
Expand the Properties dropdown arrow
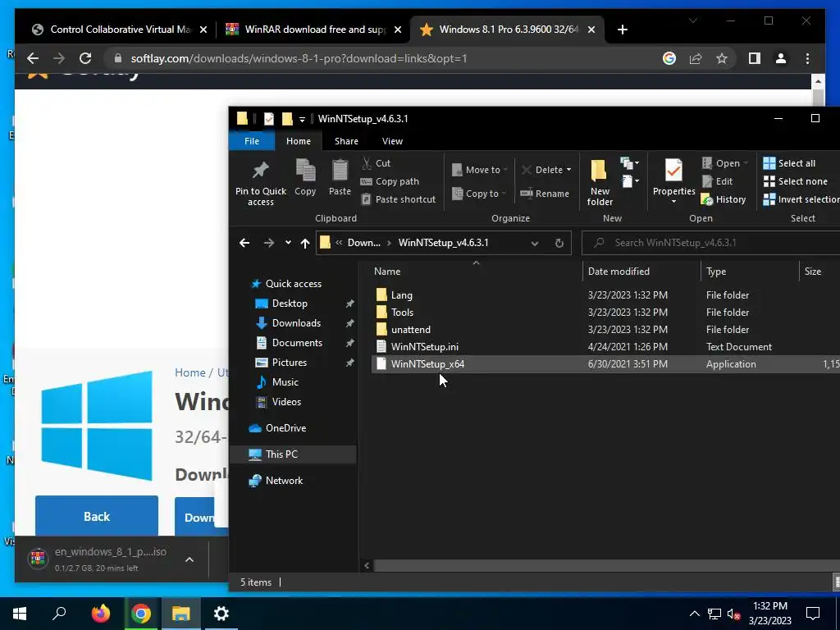point(673,202)
